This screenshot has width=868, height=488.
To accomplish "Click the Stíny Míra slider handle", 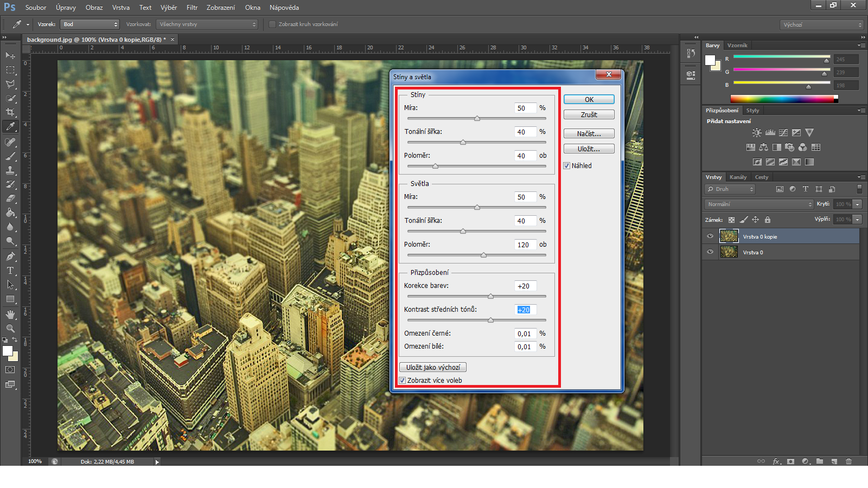I will tap(477, 118).
